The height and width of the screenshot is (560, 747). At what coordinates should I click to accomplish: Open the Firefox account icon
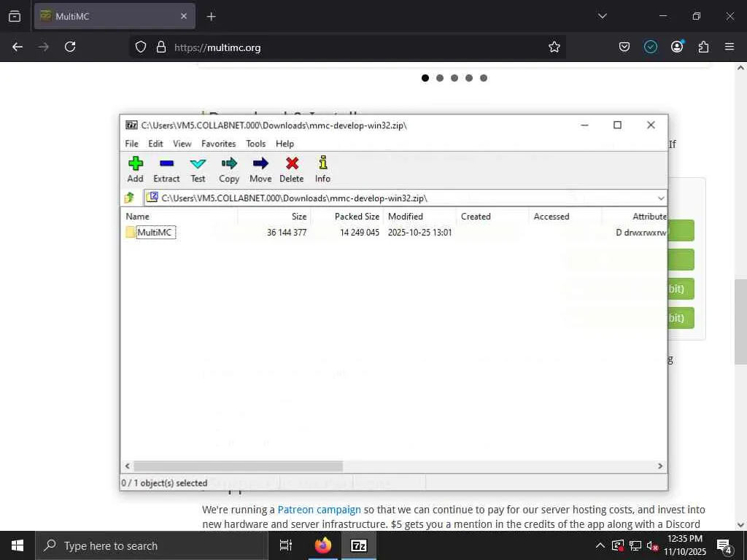pyautogui.click(x=677, y=47)
